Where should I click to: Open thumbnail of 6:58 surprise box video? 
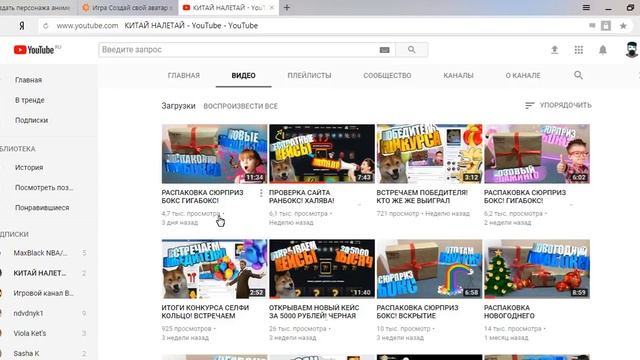click(429, 269)
